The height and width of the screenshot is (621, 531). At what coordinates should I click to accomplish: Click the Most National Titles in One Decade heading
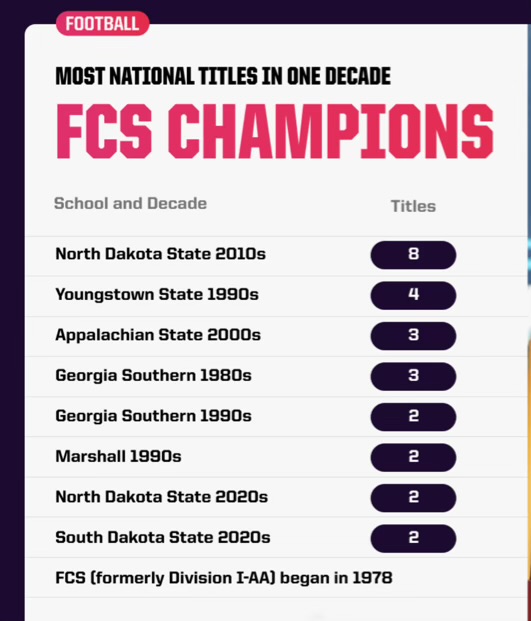(223, 76)
